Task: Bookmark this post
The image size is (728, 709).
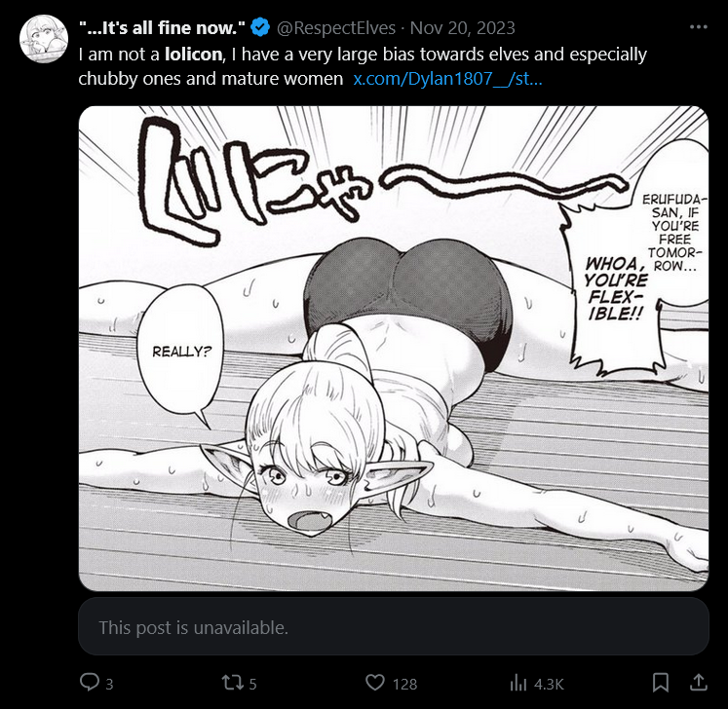Action: point(660,683)
